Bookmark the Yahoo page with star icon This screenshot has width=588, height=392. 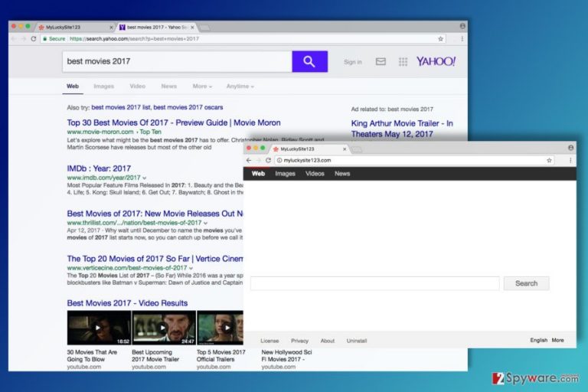point(441,38)
